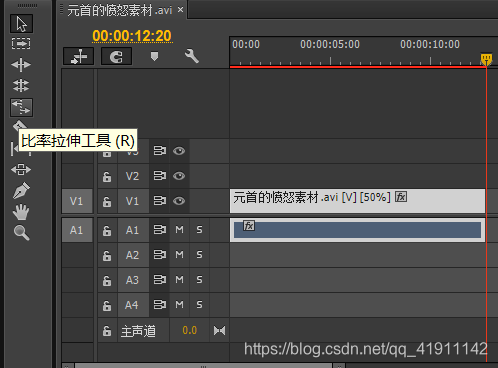Image resolution: width=498 pixels, height=368 pixels.
Task: Mute track A4 with M button
Action: 179,305
